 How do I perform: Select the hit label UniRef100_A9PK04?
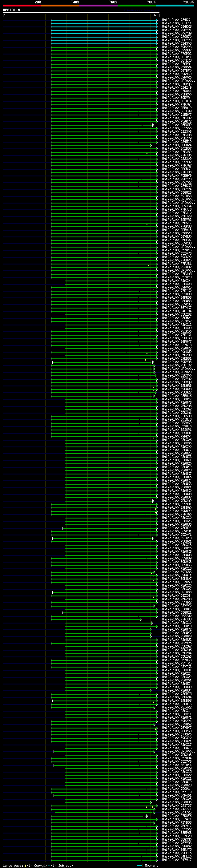(177, 436)
